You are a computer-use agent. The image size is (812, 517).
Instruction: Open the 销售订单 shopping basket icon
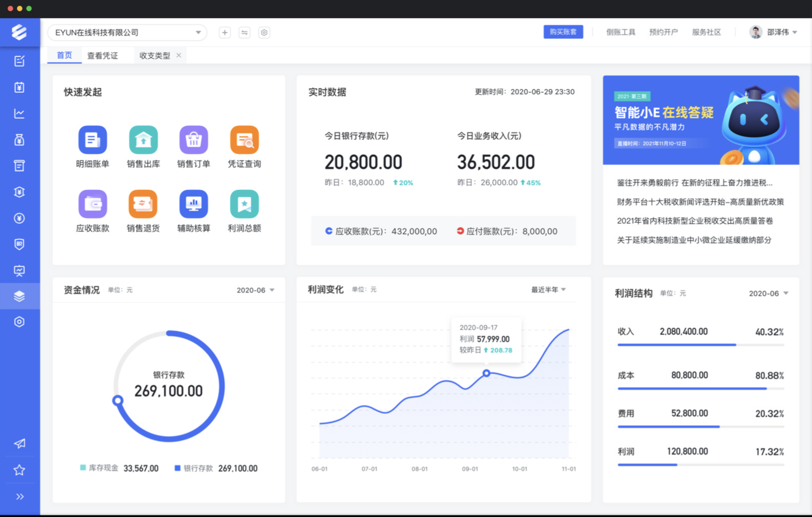pyautogui.click(x=194, y=140)
